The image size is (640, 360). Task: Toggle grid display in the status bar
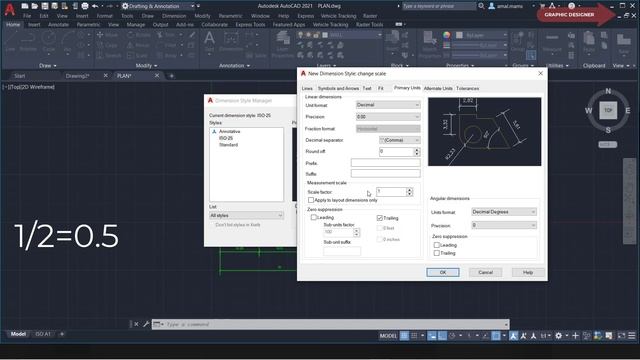[404, 336]
